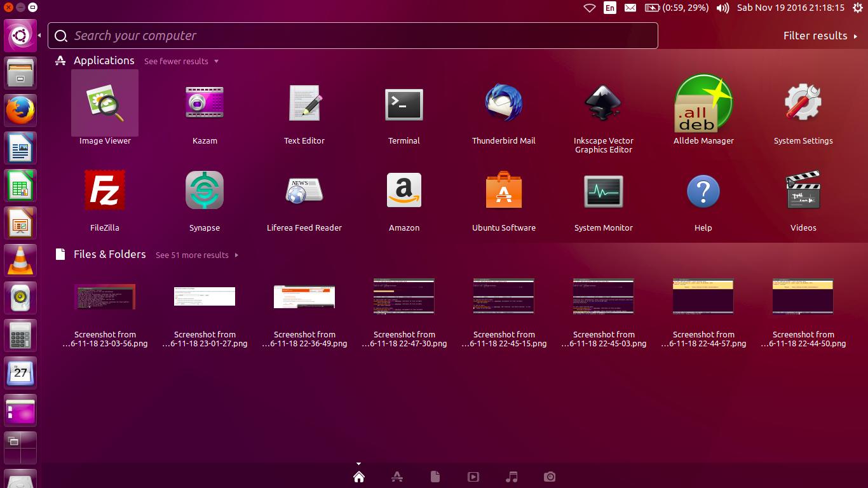
Task: Launch Kazam screen recorder
Action: coord(205,103)
